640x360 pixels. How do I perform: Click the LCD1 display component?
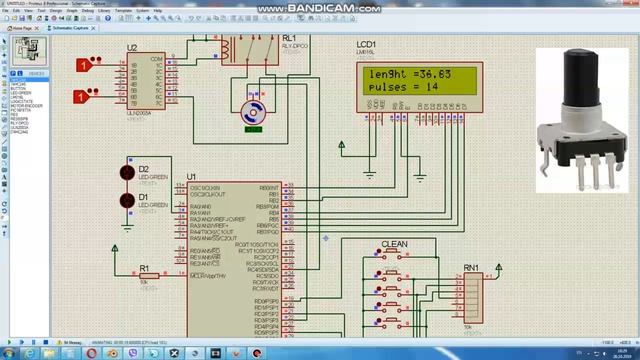pyautogui.click(x=420, y=87)
